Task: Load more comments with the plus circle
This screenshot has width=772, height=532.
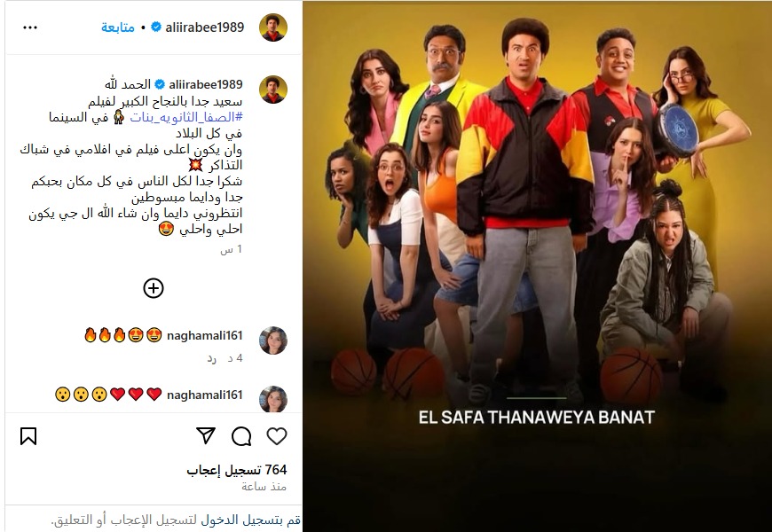Action: 154,288
